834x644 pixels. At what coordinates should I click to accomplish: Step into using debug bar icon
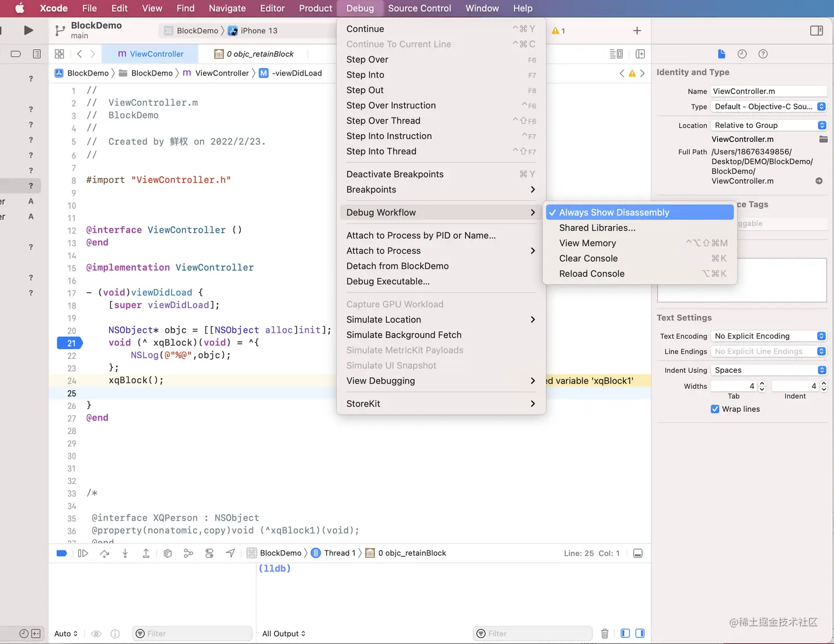[125, 553]
